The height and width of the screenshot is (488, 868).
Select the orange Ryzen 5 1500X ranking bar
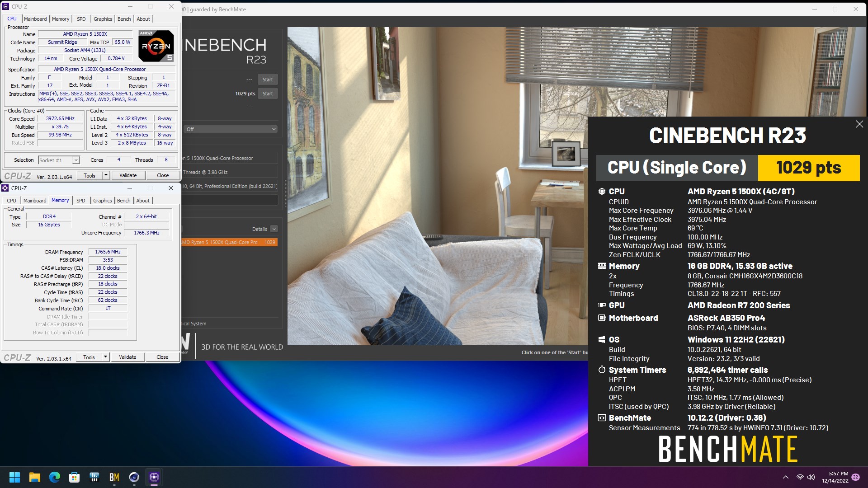[230, 242]
